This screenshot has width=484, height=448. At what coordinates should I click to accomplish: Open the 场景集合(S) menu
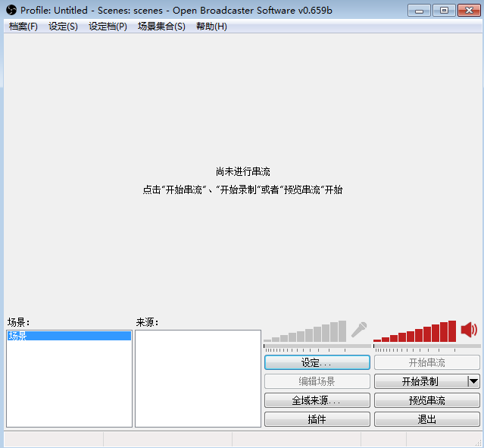(161, 27)
